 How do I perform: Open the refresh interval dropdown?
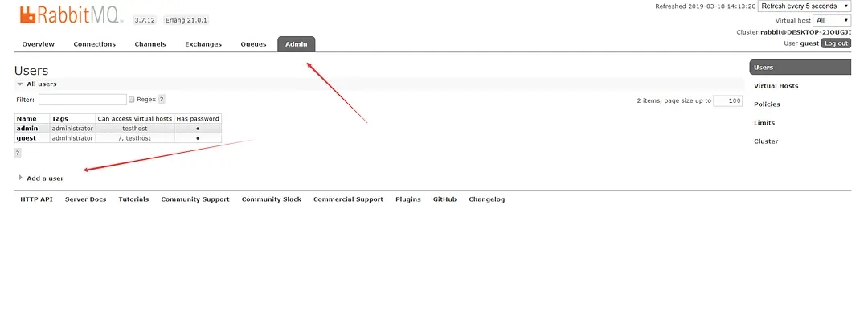tap(805, 6)
